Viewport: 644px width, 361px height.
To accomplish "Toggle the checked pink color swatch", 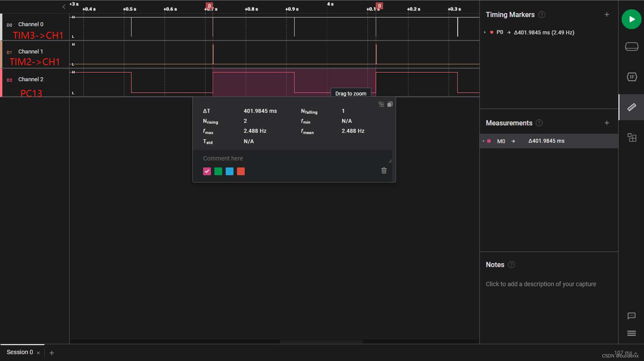I will click(x=207, y=171).
